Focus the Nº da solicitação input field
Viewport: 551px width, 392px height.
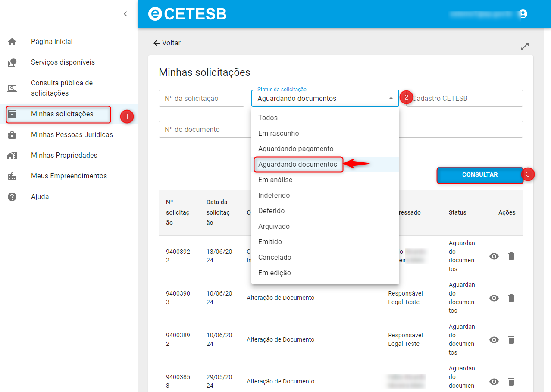point(201,98)
